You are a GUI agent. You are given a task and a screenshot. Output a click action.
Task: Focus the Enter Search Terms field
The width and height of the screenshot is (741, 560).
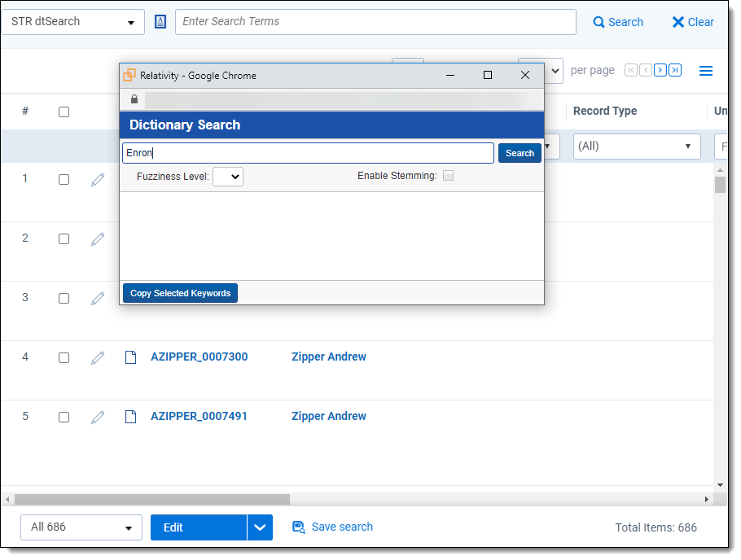(x=375, y=22)
